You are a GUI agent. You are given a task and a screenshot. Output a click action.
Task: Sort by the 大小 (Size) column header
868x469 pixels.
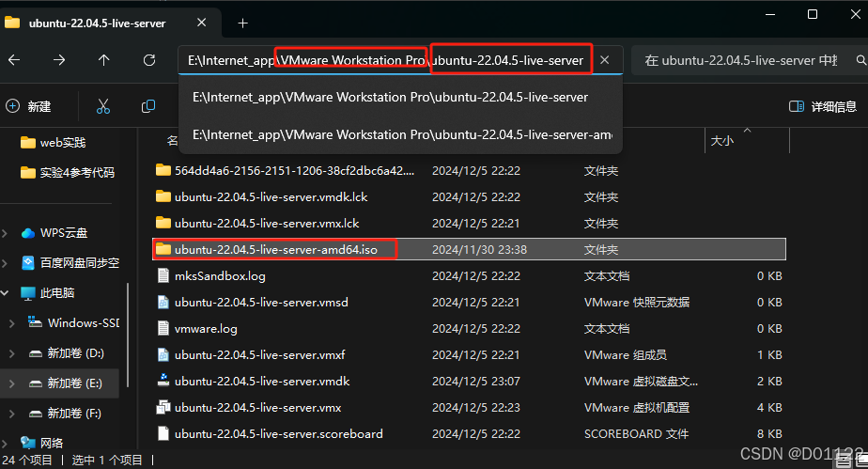tap(721, 140)
